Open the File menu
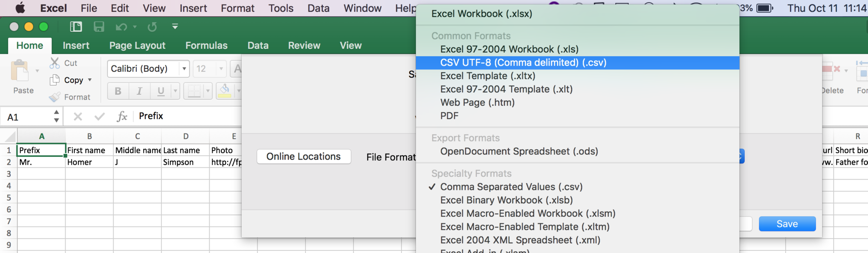 point(89,8)
